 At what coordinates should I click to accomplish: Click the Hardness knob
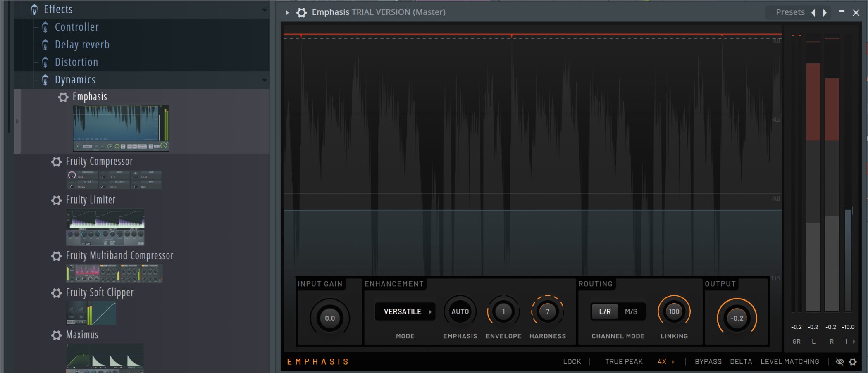(x=548, y=311)
